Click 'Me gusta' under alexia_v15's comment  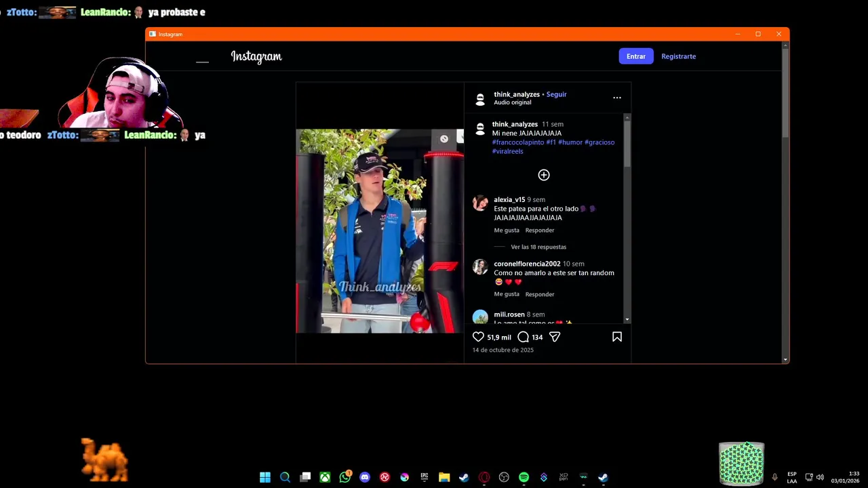tap(507, 230)
